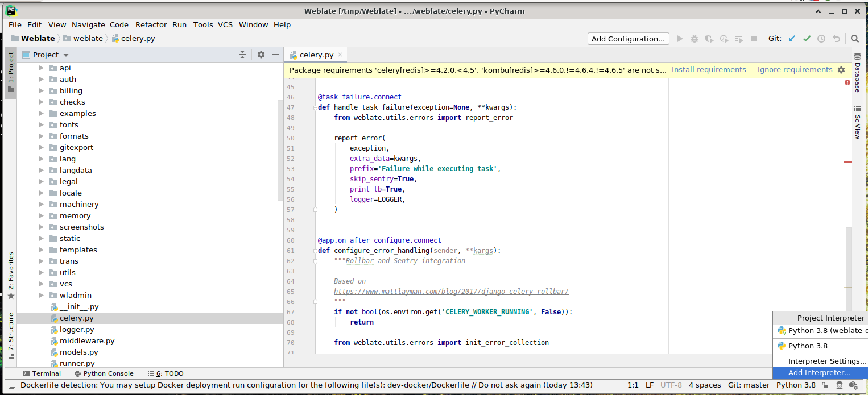The height and width of the screenshot is (395, 868).
Task: Commit changes using the green checkmark icon
Action: pyautogui.click(x=807, y=38)
